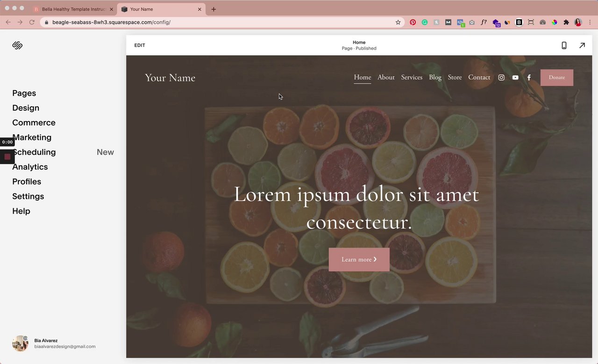Open the dark M extension icon
Viewport: 598px width, 364px height.
coord(448,22)
